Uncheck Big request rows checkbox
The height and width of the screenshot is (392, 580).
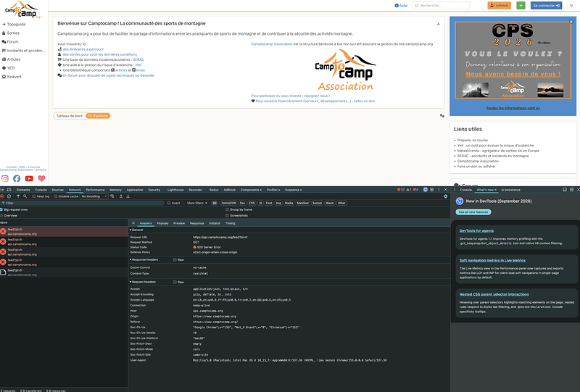(1, 209)
